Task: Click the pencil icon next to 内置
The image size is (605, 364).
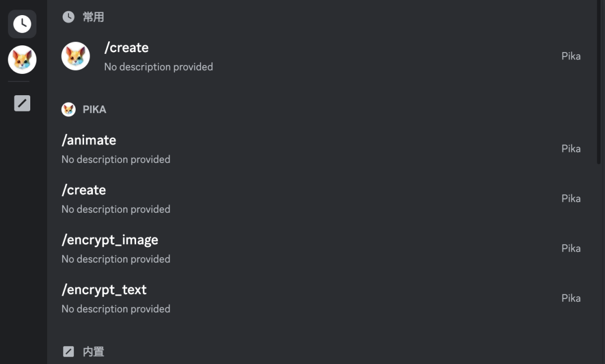Action: click(x=68, y=352)
